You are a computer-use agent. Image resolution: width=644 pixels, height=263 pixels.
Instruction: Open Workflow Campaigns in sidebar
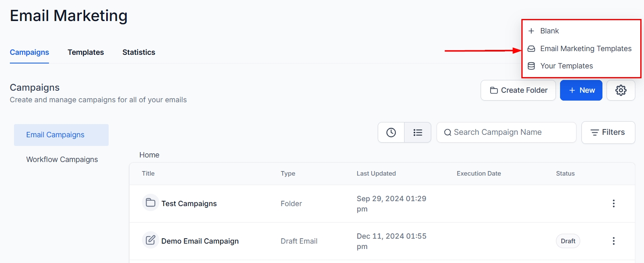(x=62, y=160)
